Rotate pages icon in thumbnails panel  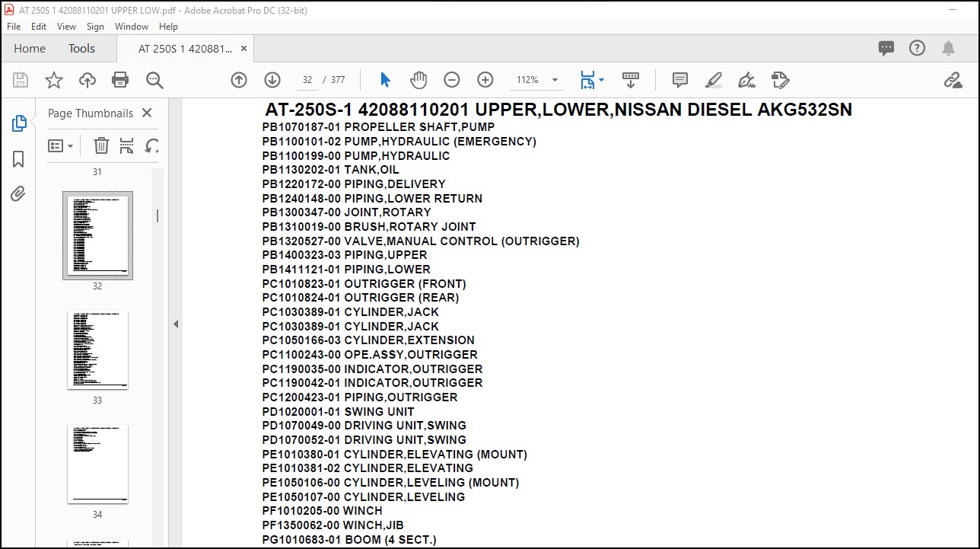[152, 145]
